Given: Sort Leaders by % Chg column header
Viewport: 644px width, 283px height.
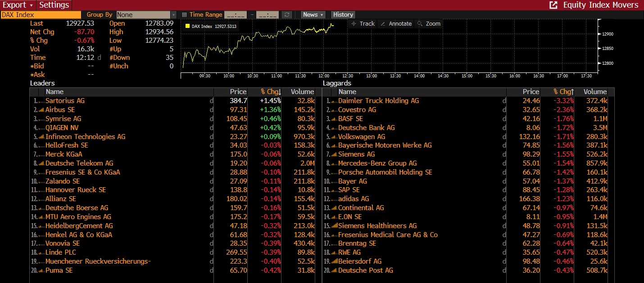Looking at the screenshot, I should point(271,92).
